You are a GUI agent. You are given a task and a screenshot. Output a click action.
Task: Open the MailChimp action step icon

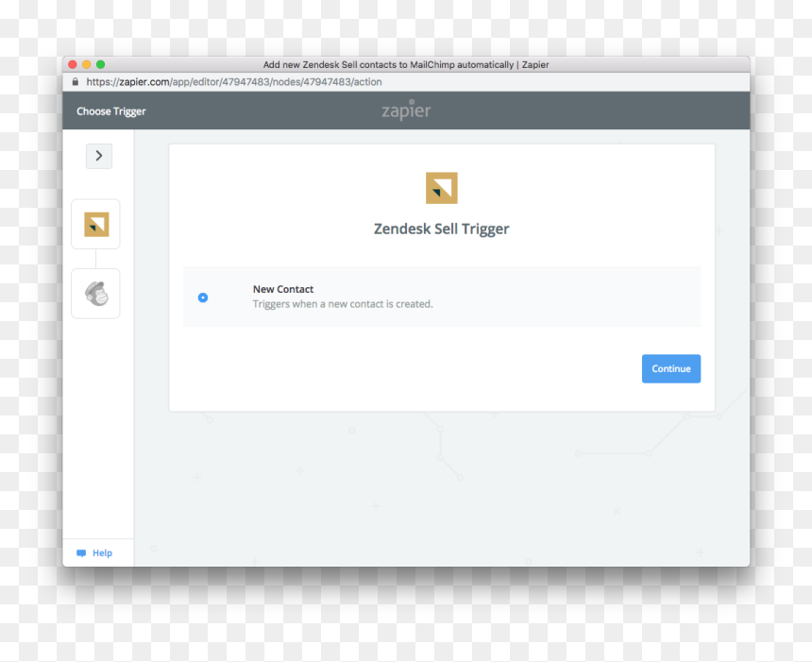click(95, 294)
